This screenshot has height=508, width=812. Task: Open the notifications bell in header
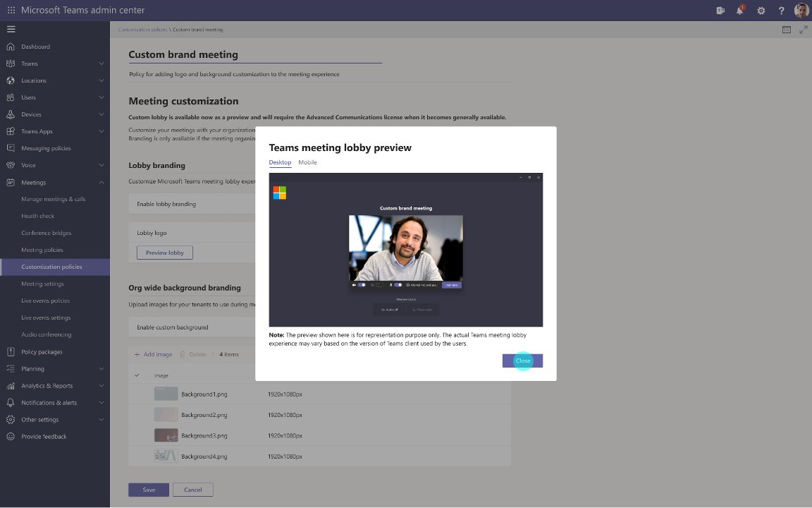point(740,10)
